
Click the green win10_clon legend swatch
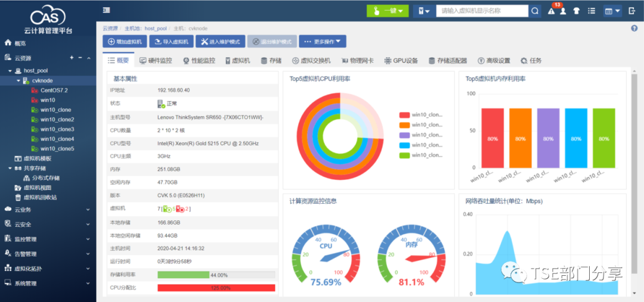click(x=404, y=155)
